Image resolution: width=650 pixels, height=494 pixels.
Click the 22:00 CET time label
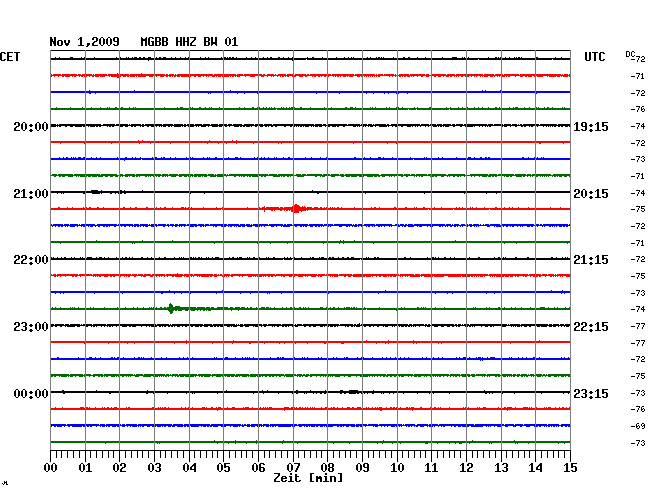pyautogui.click(x=31, y=260)
